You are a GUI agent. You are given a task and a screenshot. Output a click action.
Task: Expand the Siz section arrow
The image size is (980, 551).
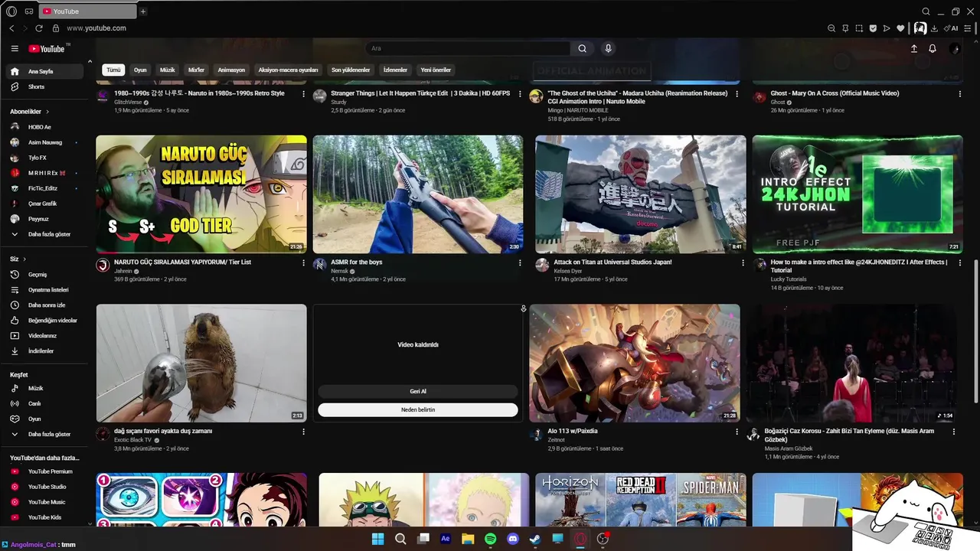coord(24,259)
